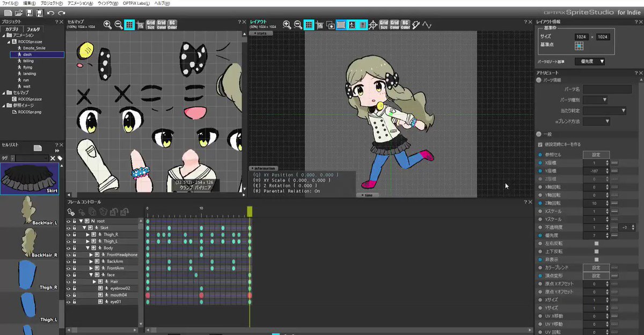Toggle the 非表示 (hide) checkbox
Image resolution: width=644 pixels, height=335 pixels.
coord(597,259)
